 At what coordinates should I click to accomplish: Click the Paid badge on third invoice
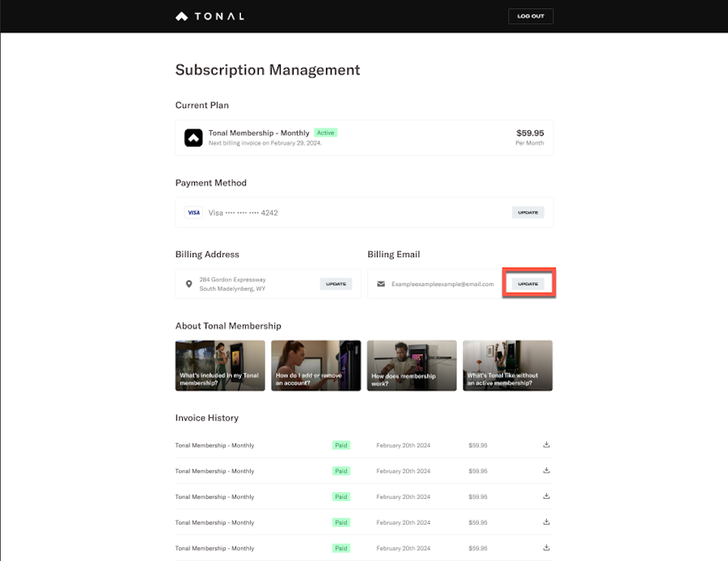[x=341, y=497]
